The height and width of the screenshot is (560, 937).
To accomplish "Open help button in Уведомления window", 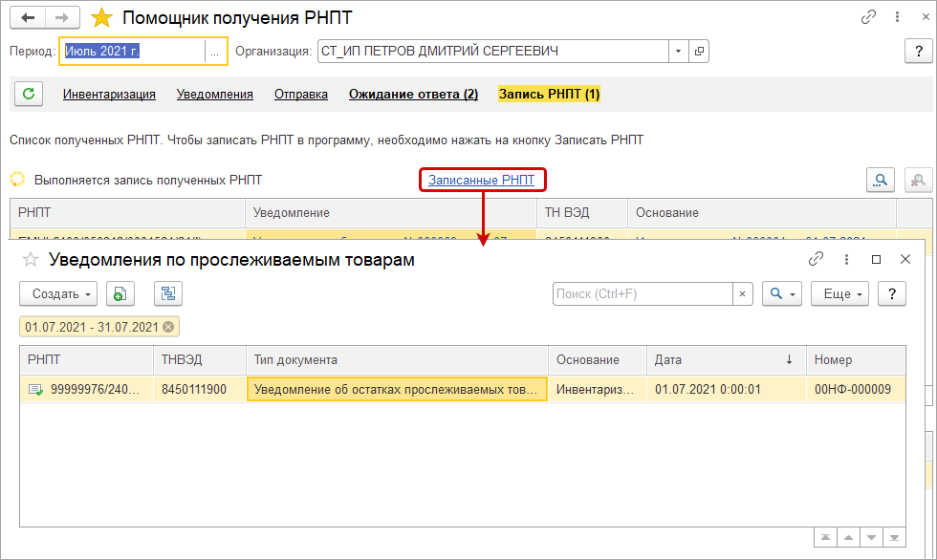I will 891,293.
